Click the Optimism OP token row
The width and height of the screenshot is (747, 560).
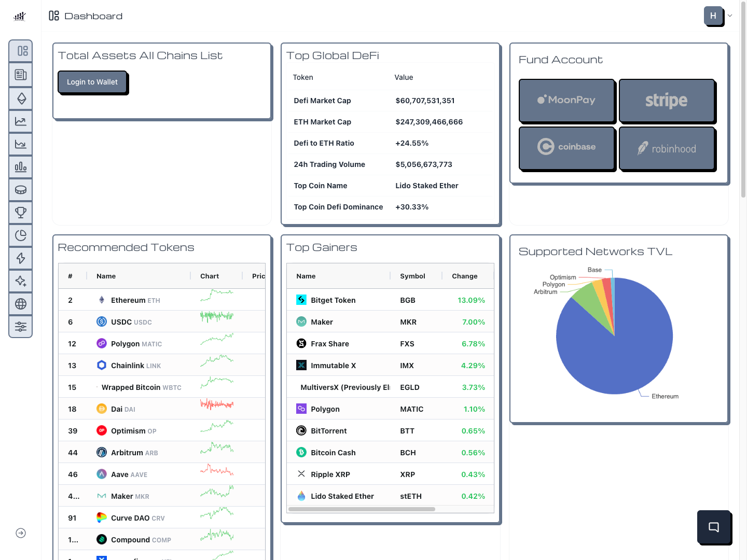[162, 431]
